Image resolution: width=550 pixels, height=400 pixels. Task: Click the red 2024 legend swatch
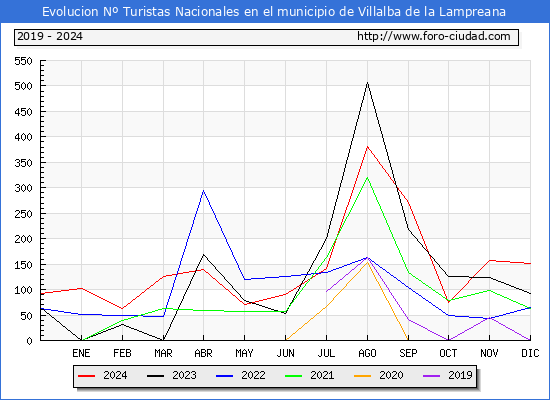click(x=86, y=376)
